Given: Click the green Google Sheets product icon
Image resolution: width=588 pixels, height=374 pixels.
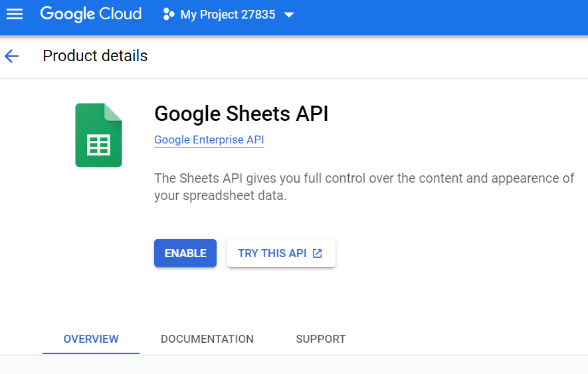Looking at the screenshot, I should pyautogui.click(x=98, y=135).
